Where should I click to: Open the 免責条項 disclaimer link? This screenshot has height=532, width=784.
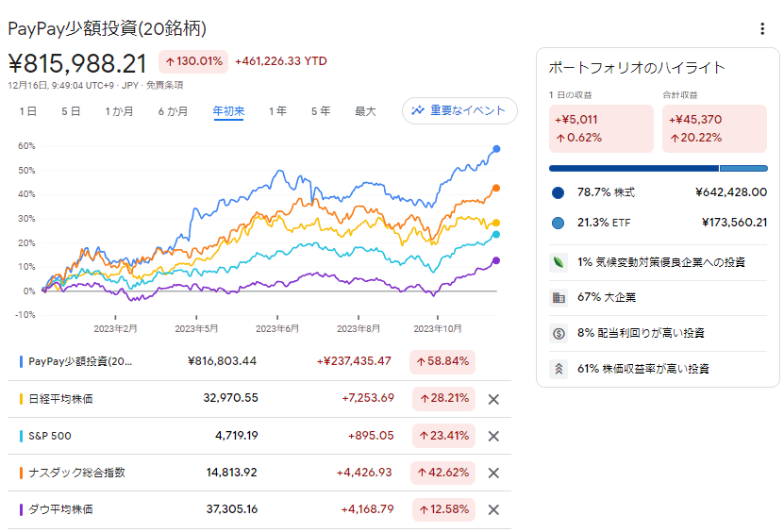point(164,85)
